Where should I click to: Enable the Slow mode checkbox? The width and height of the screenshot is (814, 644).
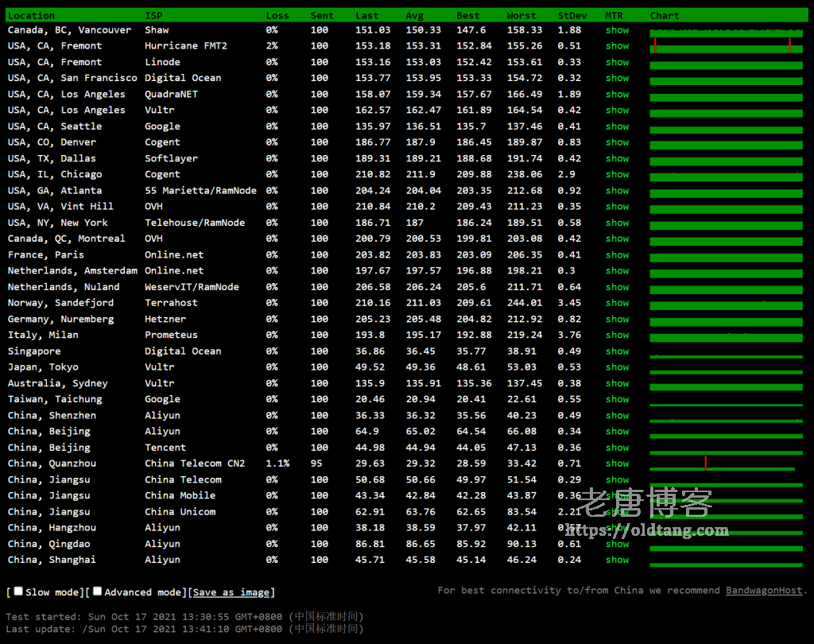(18, 591)
